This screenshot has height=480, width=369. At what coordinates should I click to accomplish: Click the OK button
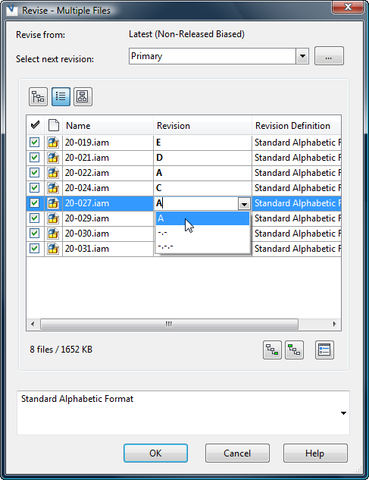(x=155, y=453)
